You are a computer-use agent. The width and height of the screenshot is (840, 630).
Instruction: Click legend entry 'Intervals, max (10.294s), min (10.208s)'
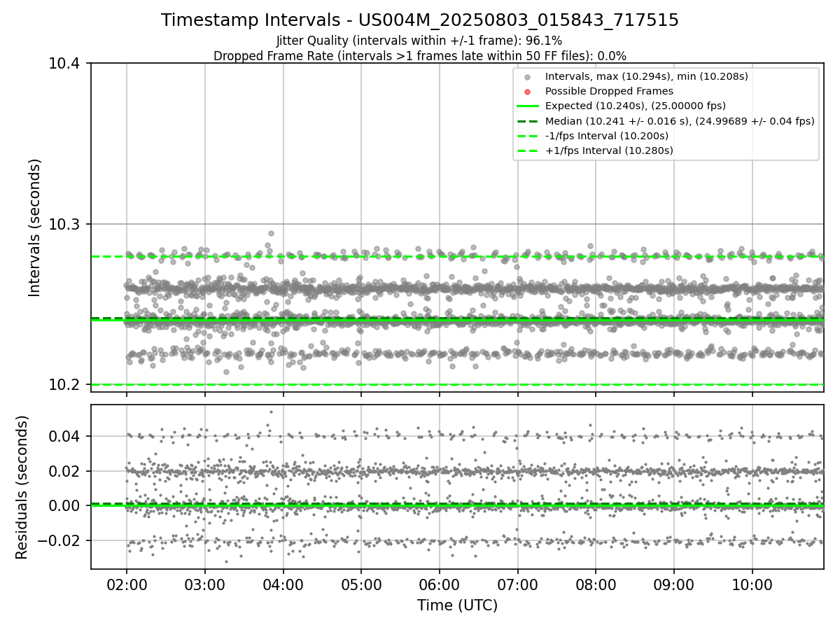pyautogui.click(x=647, y=76)
